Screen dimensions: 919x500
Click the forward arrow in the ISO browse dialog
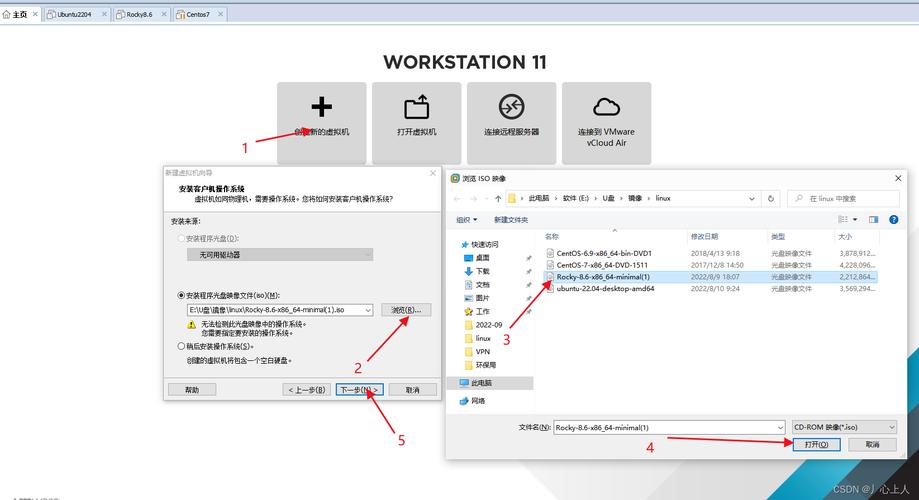(x=474, y=199)
